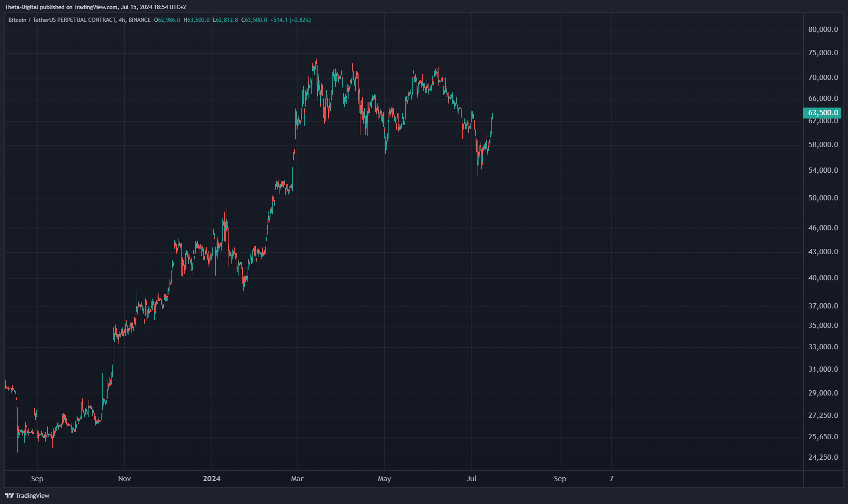Click the 2024 label on time axis
Viewport: 848px width, 504px height.
(211, 479)
